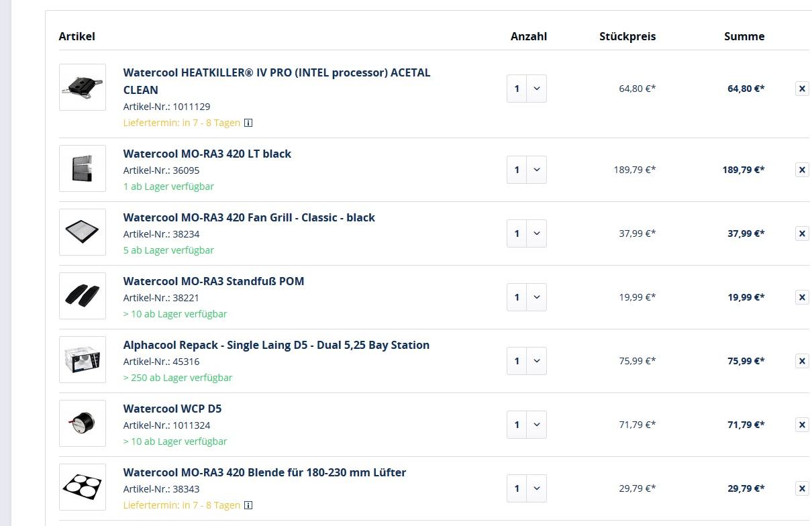Remove the MO-RA3 Standfuß POM item

[x=802, y=297]
